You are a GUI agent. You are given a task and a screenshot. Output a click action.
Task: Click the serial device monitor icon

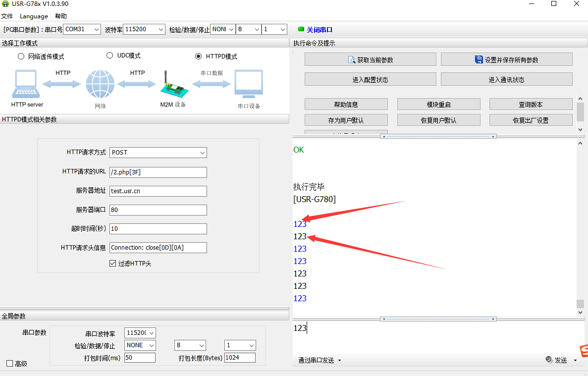(x=249, y=84)
